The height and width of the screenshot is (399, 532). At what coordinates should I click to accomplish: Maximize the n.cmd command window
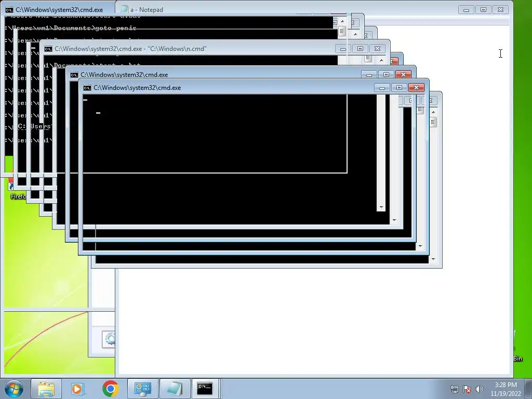tap(361, 49)
